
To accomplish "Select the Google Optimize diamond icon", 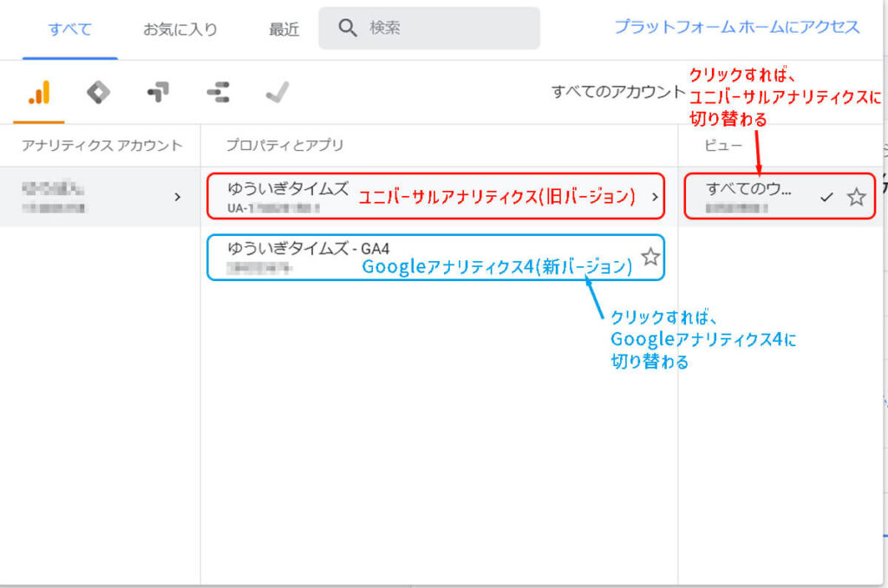I will pyautogui.click(x=98, y=92).
